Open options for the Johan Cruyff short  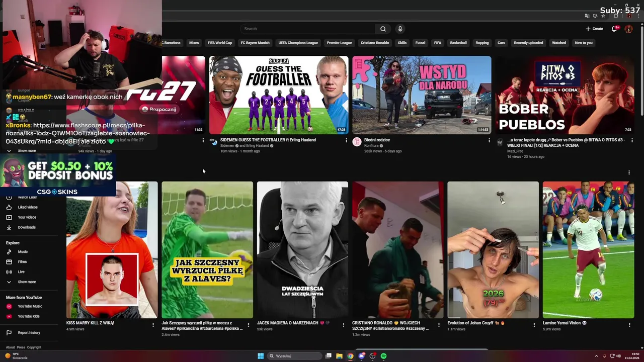click(534, 325)
